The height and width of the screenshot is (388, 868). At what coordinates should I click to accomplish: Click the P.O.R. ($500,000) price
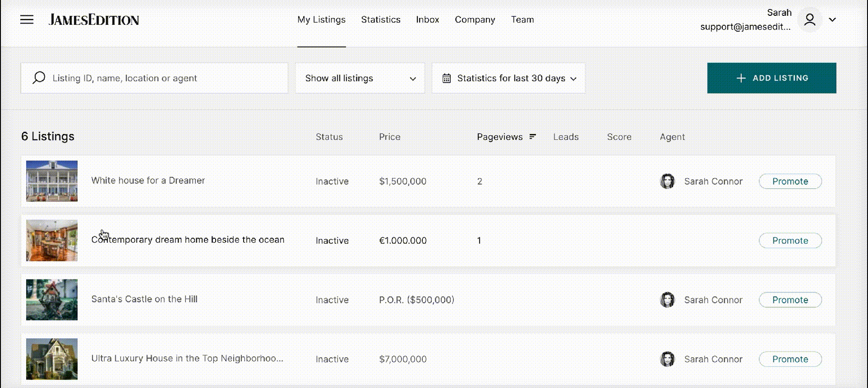(417, 300)
